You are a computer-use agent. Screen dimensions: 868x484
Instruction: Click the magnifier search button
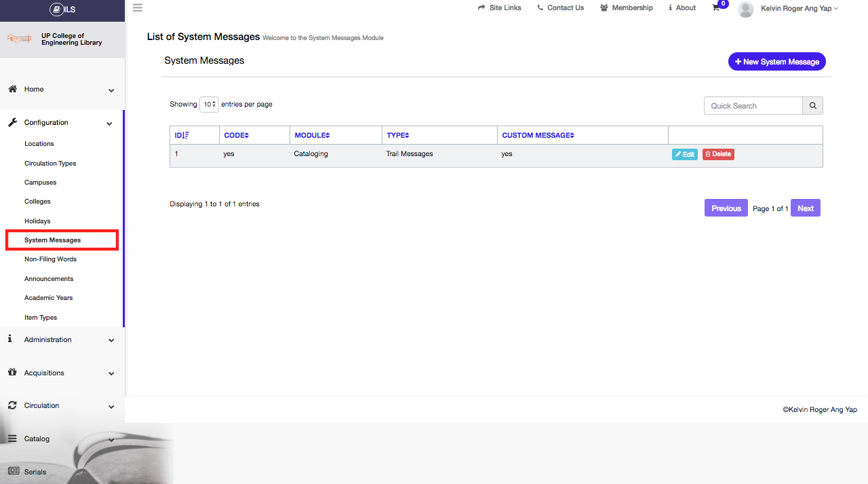tap(812, 106)
